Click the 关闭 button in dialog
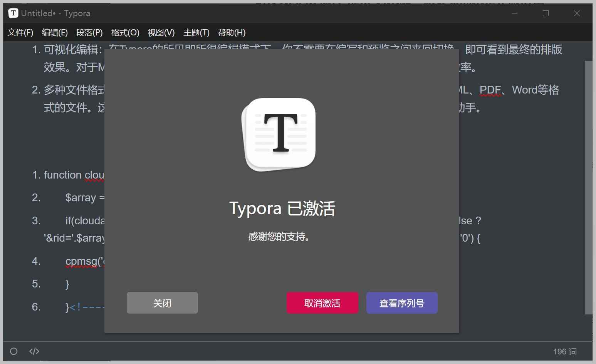The image size is (596, 364). tap(162, 303)
